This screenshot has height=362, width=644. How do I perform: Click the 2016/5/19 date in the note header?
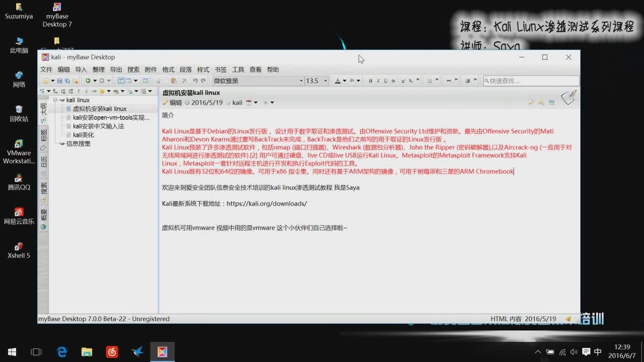point(207,103)
